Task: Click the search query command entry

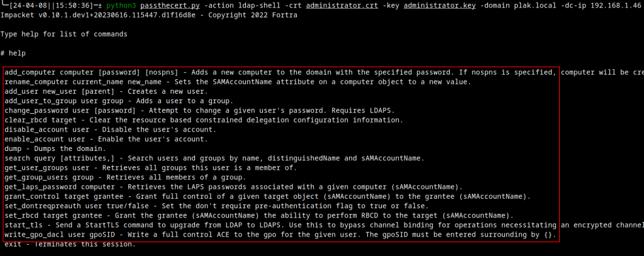Action: 214,158
